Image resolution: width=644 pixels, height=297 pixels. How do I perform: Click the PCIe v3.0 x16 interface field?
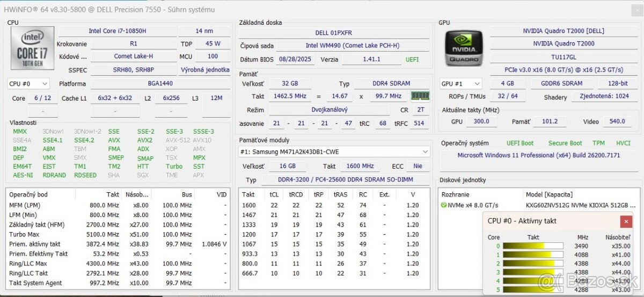coord(563,70)
